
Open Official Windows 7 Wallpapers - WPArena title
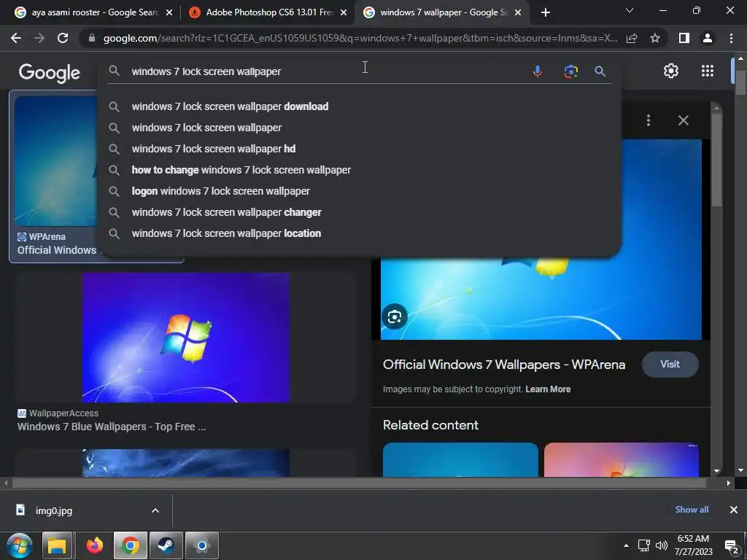(504, 365)
